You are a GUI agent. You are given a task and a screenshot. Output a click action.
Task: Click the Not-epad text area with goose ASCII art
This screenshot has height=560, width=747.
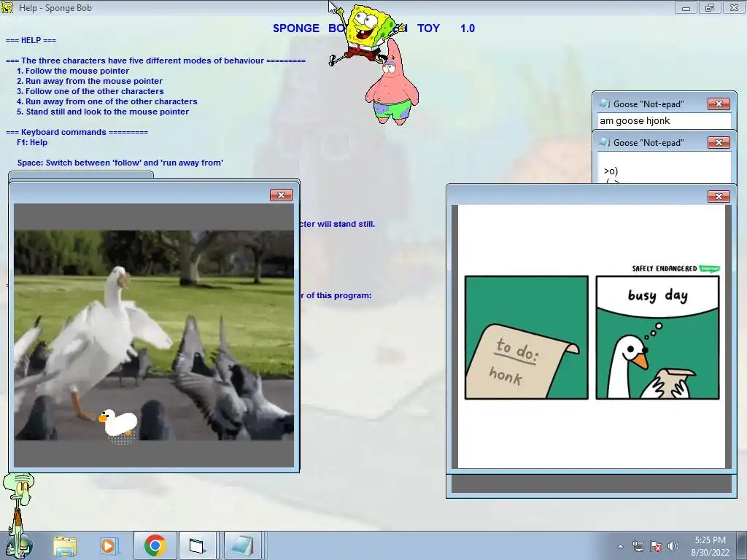pos(664,168)
